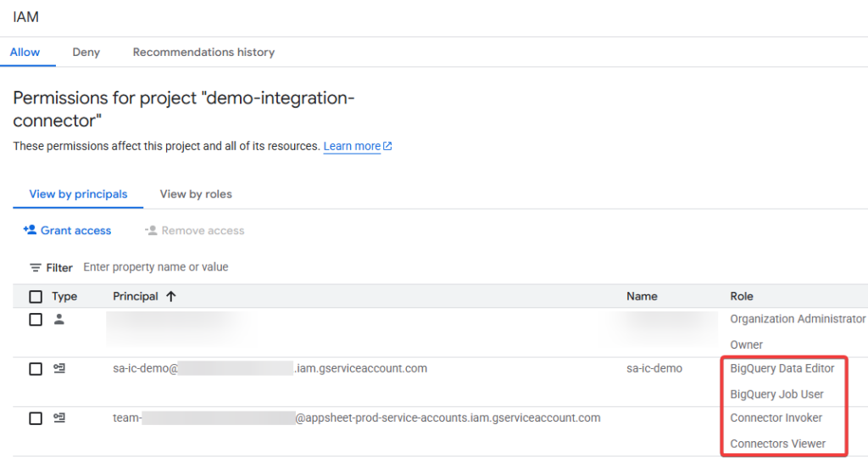Click the person icon in first row
This screenshot has width=868, height=459.
click(x=59, y=319)
